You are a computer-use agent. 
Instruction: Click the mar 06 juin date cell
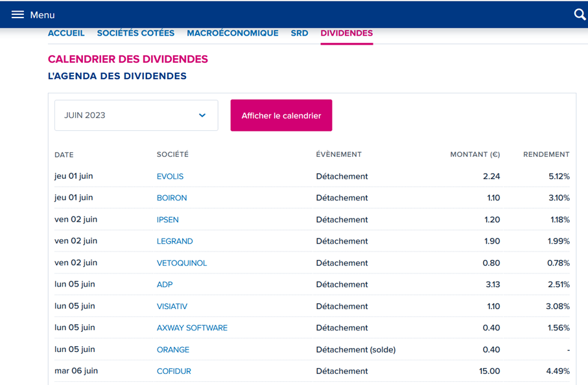coord(76,371)
